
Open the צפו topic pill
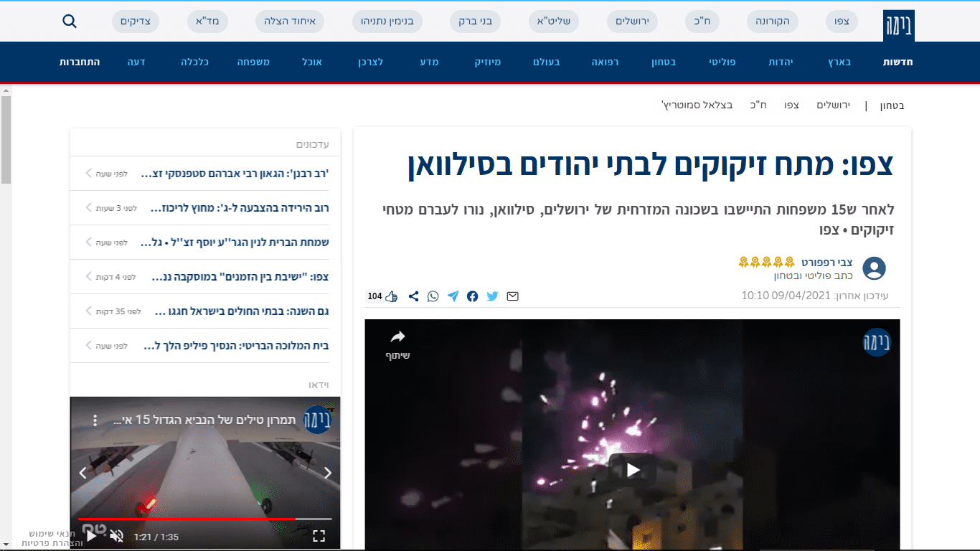coord(842,22)
